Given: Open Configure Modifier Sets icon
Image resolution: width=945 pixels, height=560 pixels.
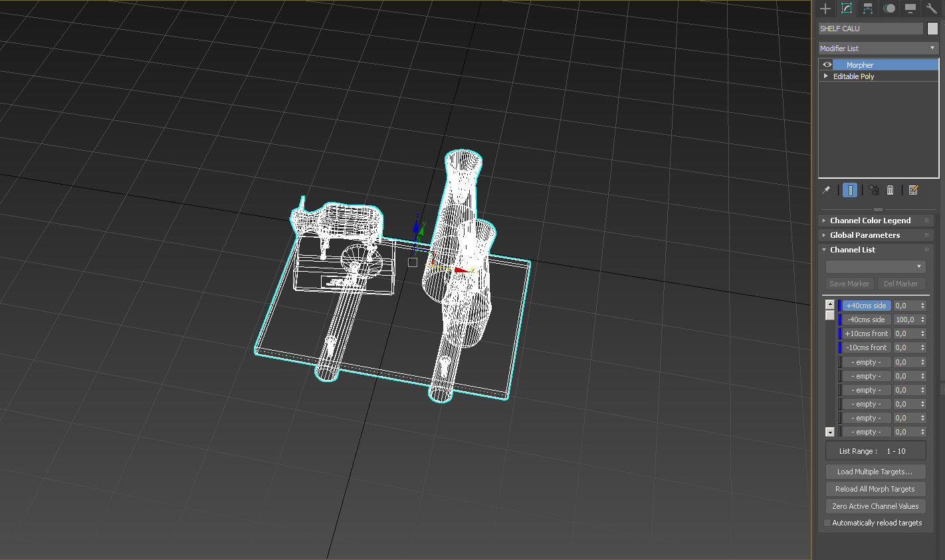Looking at the screenshot, I should click(913, 190).
